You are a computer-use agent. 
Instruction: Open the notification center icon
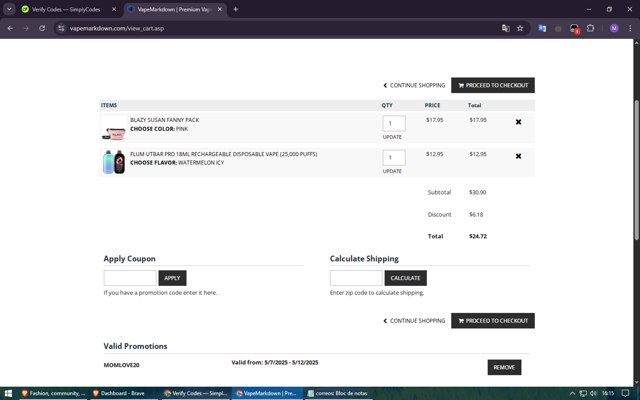(x=625, y=393)
